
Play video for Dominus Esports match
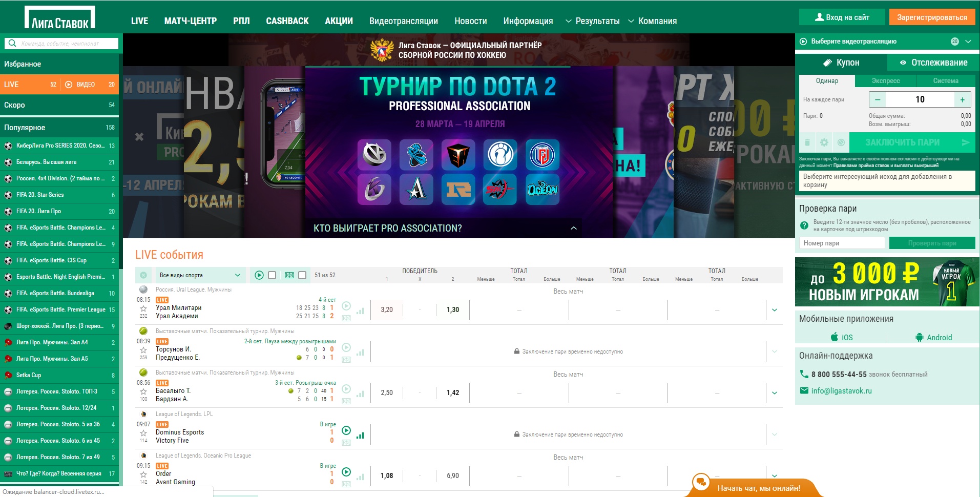[346, 430]
